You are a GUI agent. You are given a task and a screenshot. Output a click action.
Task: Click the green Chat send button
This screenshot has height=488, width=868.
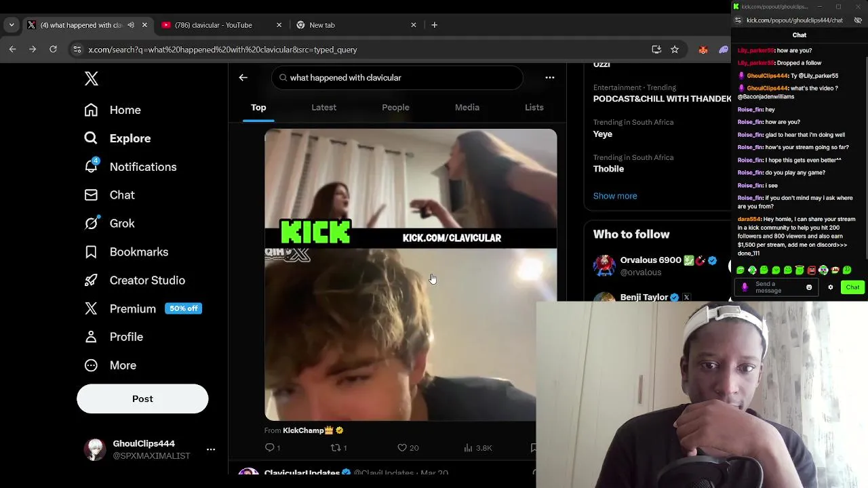click(x=852, y=287)
